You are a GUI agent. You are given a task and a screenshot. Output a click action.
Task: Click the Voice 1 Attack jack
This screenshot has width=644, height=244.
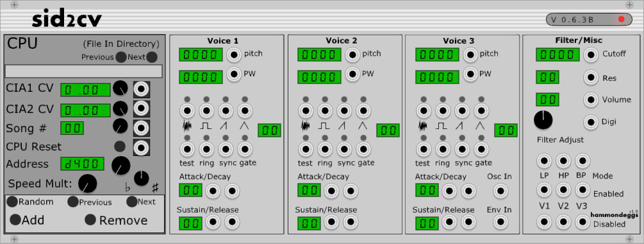(x=213, y=191)
